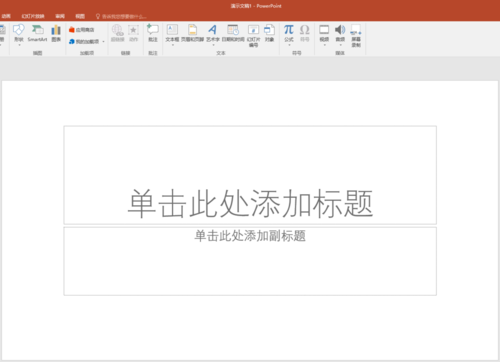Switch to the 审阅 review tab
Screen dimensions: 500x362
point(60,16)
